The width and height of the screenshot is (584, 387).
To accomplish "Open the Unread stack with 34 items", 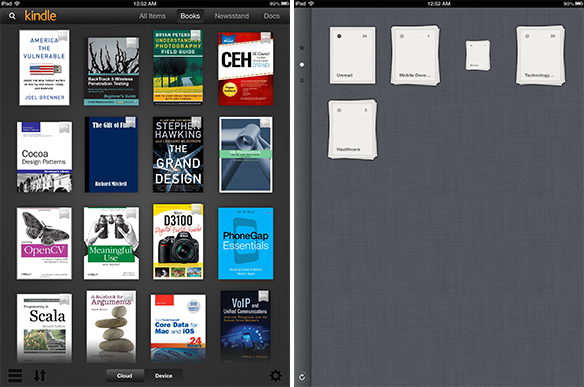I will 352,55.
